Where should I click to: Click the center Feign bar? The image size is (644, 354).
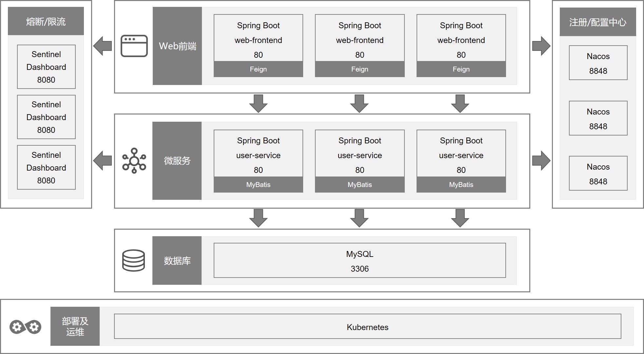360,69
